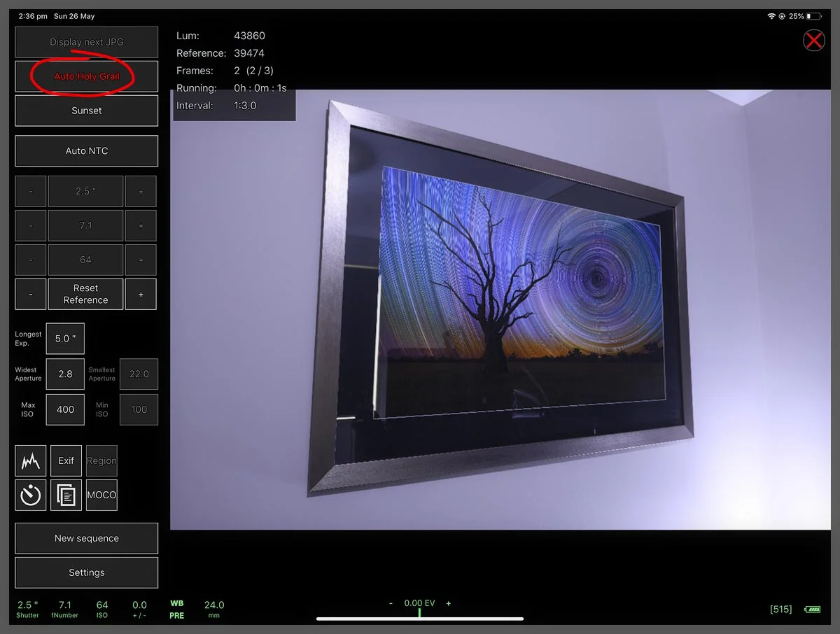Open the Settings button
The width and height of the screenshot is (840, 634).
pos(87,572)
